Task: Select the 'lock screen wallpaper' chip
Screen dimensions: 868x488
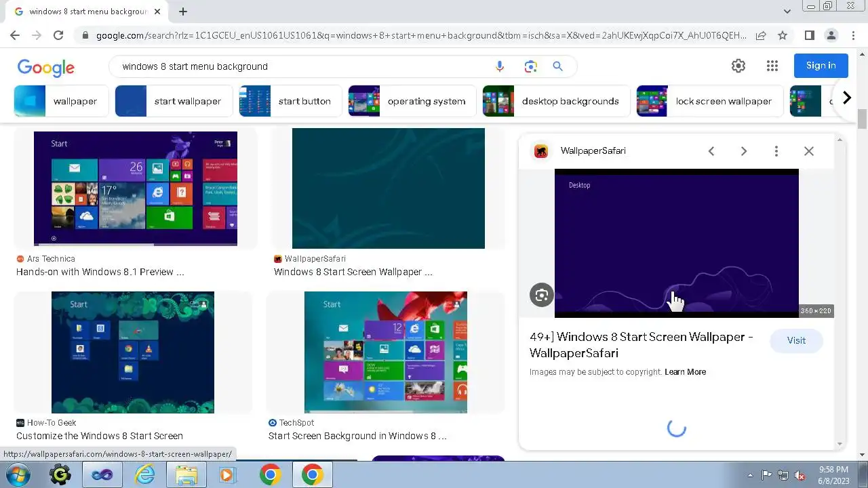Action: click(709, 101)
